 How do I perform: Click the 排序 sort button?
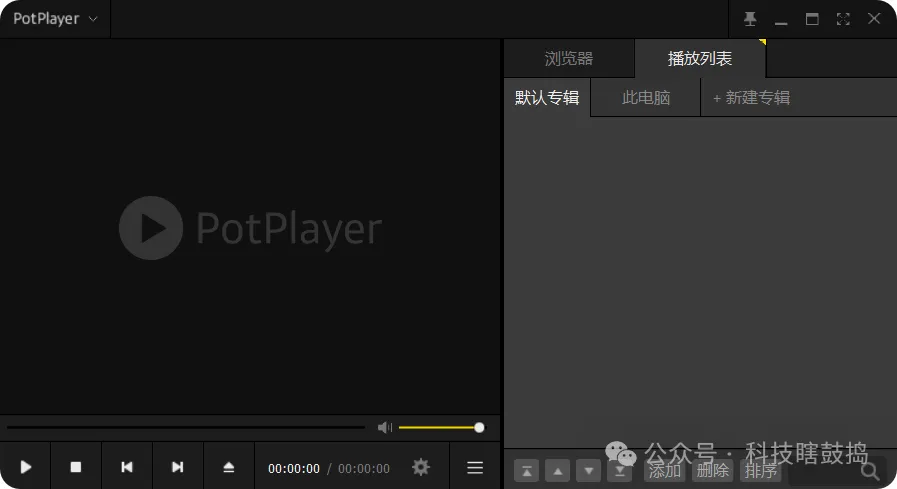(760, 471)
